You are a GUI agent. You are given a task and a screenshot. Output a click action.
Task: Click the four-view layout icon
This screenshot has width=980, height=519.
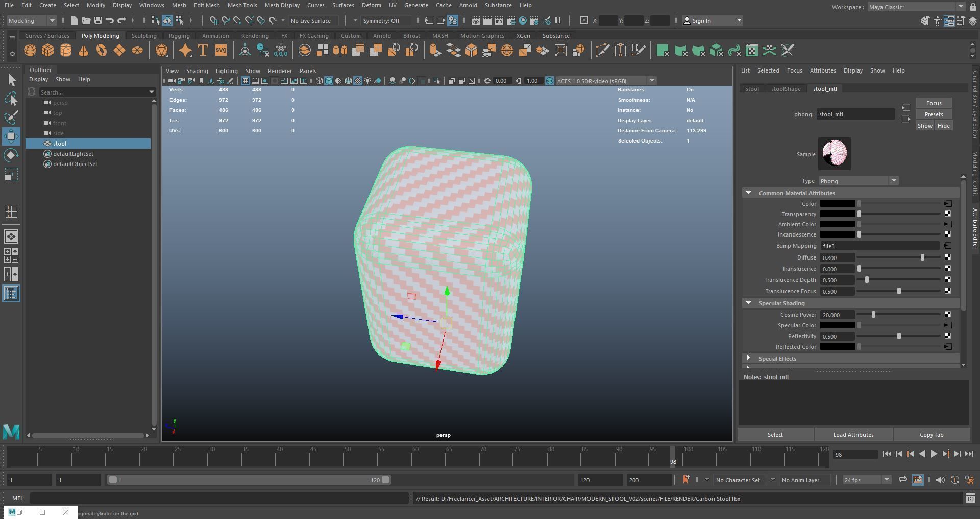(11, 255)
